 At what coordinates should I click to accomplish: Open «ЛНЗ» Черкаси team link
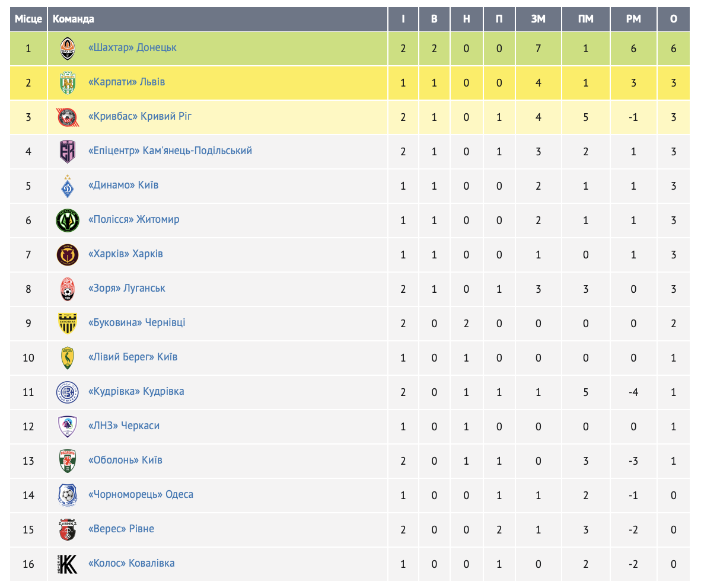(124, 426)
